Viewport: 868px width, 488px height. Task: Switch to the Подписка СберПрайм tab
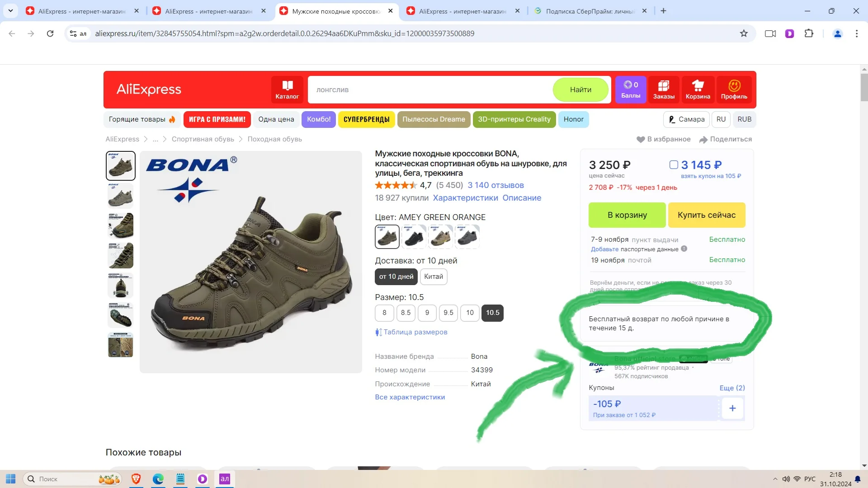pos(591,11)
